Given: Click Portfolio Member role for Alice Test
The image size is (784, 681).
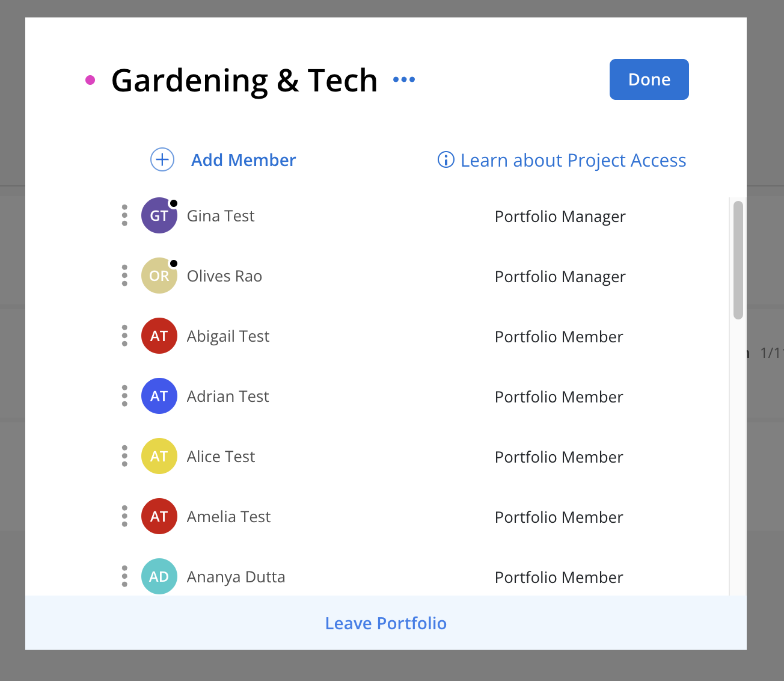Looking at the screenshot, I should click(559, 457).
